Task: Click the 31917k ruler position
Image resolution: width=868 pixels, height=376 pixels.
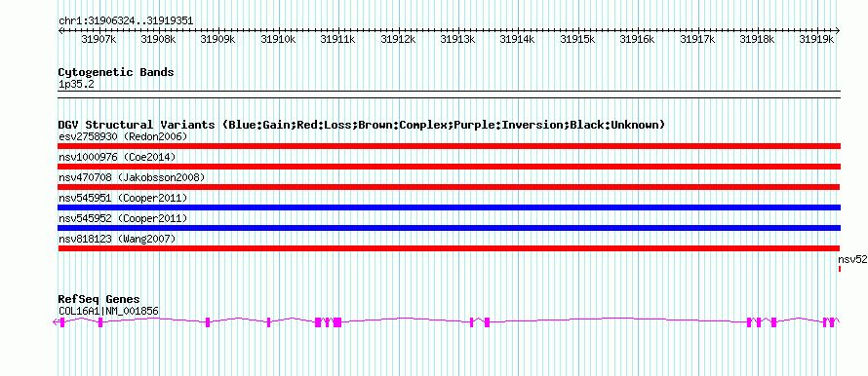Action: point(697,39)
